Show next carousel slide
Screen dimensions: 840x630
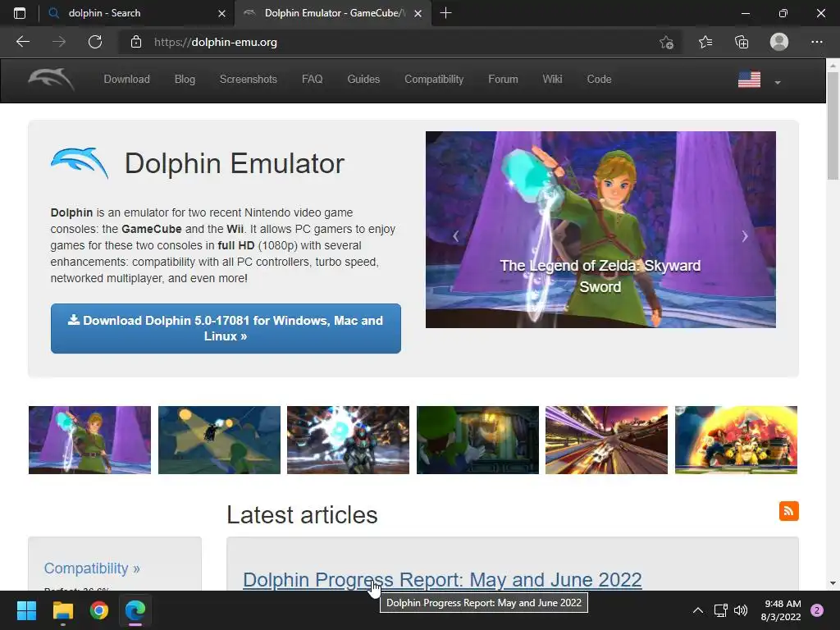click(x=745, y=236)
